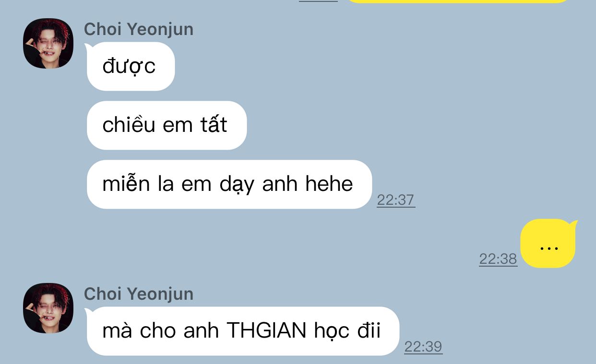Image resolution: width=596 pixels, height=364 pixels.
Task: Tap the 'mà cho anh THGIAN học đii' bubble
Action: (243, 331)
